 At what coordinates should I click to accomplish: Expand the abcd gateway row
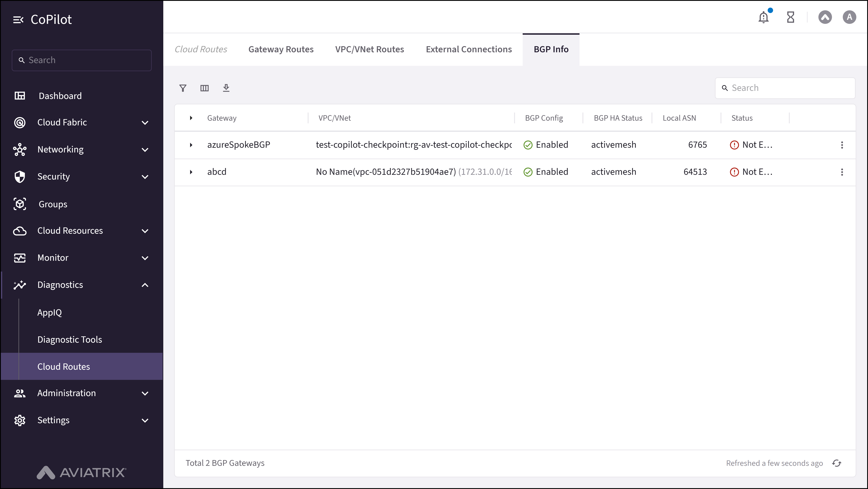click(191, 172)
